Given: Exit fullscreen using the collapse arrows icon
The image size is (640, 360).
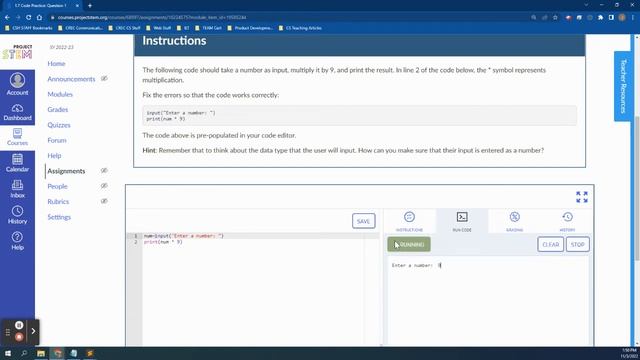Looking at the screenshot, I should (582, 197).
